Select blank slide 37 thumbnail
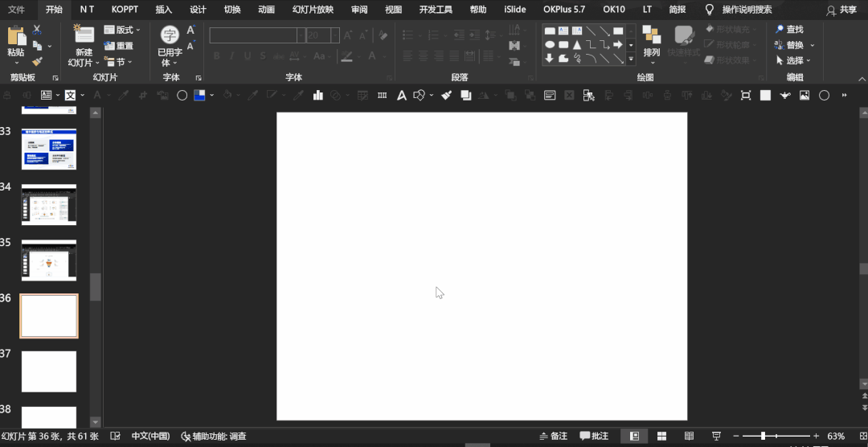 49,371
